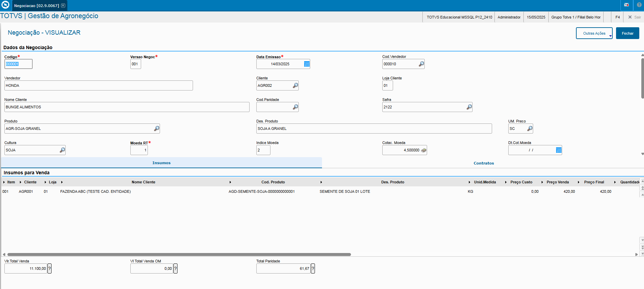This screenshot has height=289, width=644.
Task: Select the Preço Custo value '0,00'
Action: [x=535, y=191]
